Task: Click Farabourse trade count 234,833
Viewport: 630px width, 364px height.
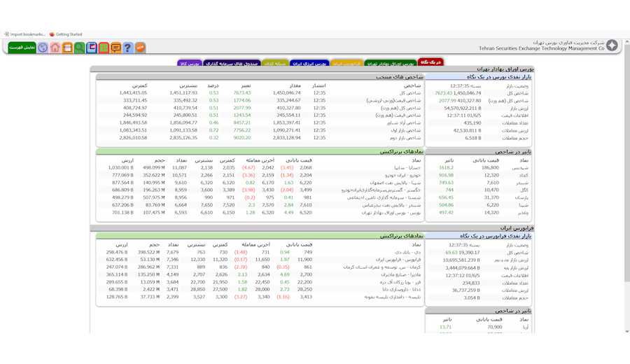Action: coord(471,283)
